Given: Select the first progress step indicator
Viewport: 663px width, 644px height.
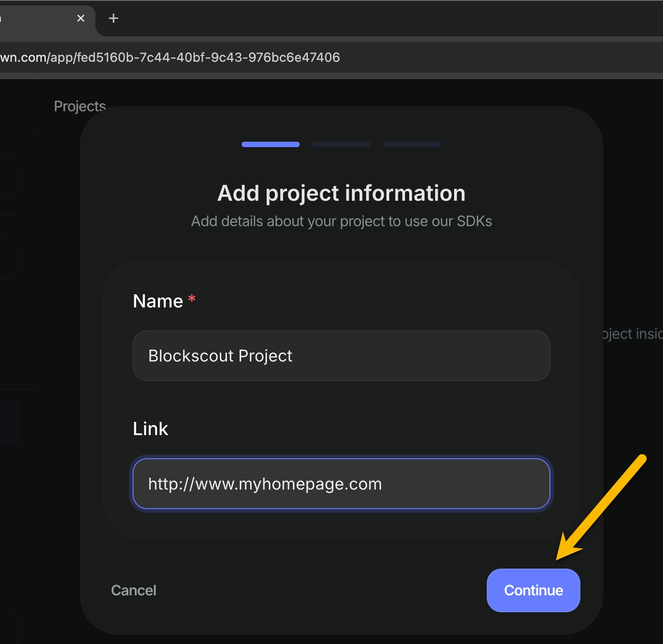Looking at the screenshot, I should pos(271,144).
